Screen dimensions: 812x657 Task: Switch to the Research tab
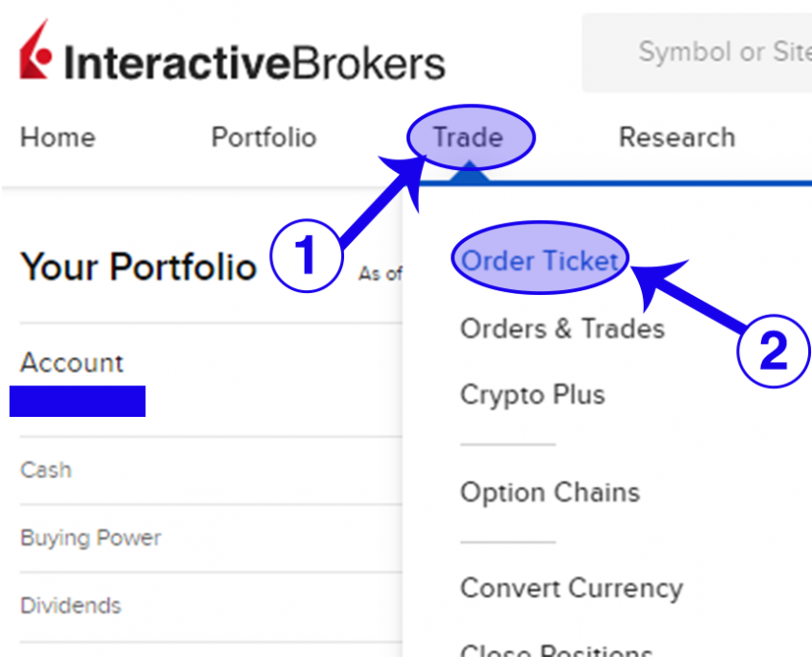click(x=677, y=137)
